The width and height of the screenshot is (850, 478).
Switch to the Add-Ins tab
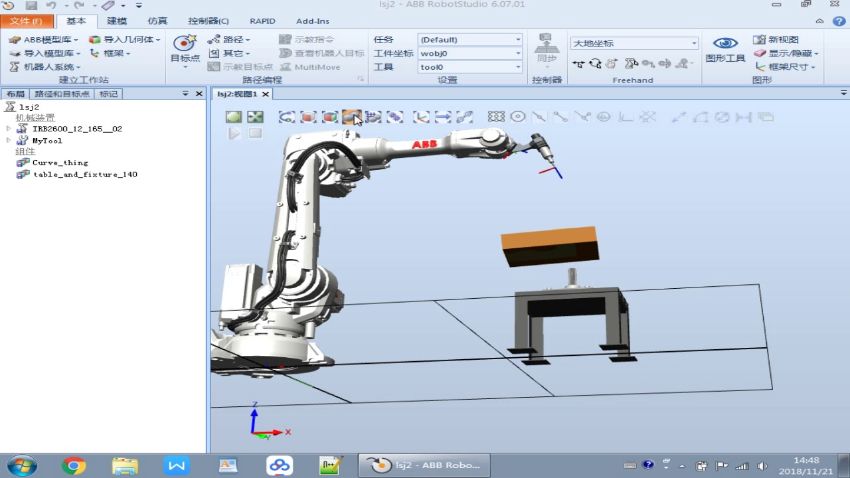[312, 21]
